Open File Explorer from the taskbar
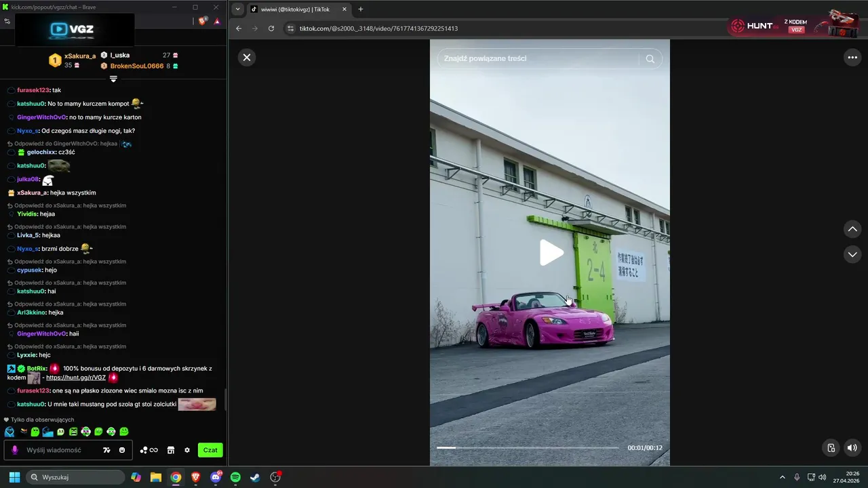The height and width of the screenshot is (488, 868). (x=156, y=477)
